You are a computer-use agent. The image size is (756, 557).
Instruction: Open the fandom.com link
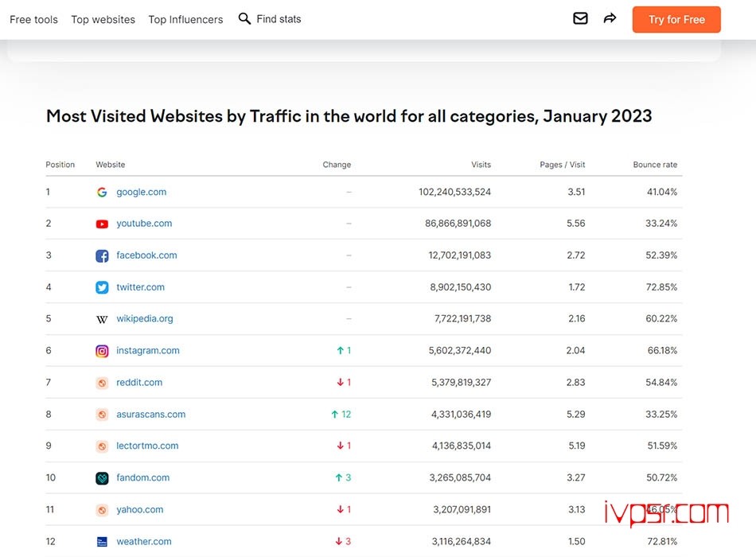tap(143, 477)
